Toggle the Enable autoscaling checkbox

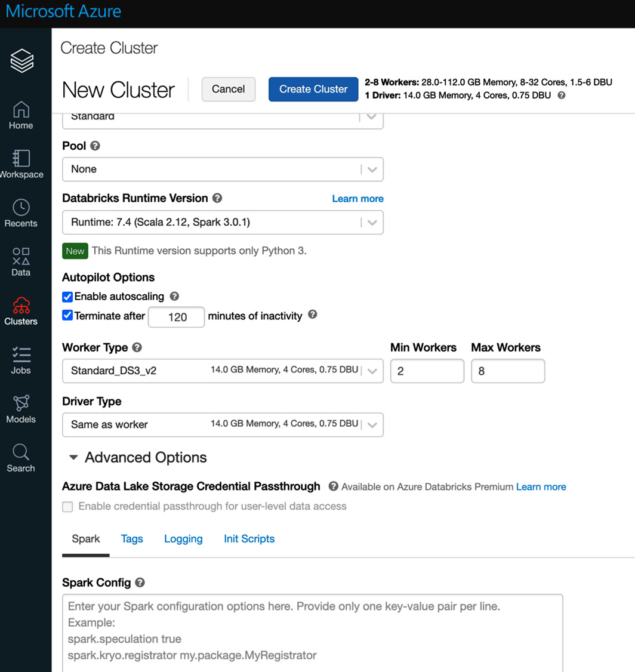pos(67,297)
